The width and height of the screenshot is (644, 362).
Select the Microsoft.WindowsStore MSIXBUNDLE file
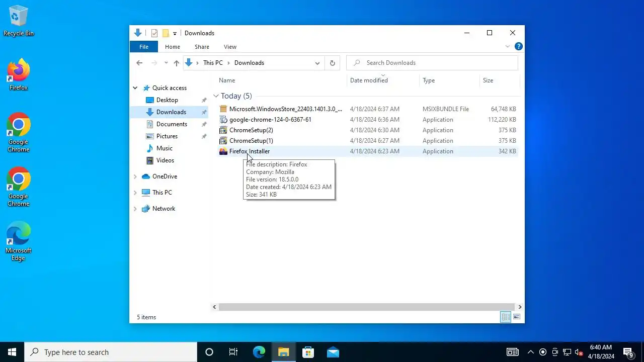(368, 109)
